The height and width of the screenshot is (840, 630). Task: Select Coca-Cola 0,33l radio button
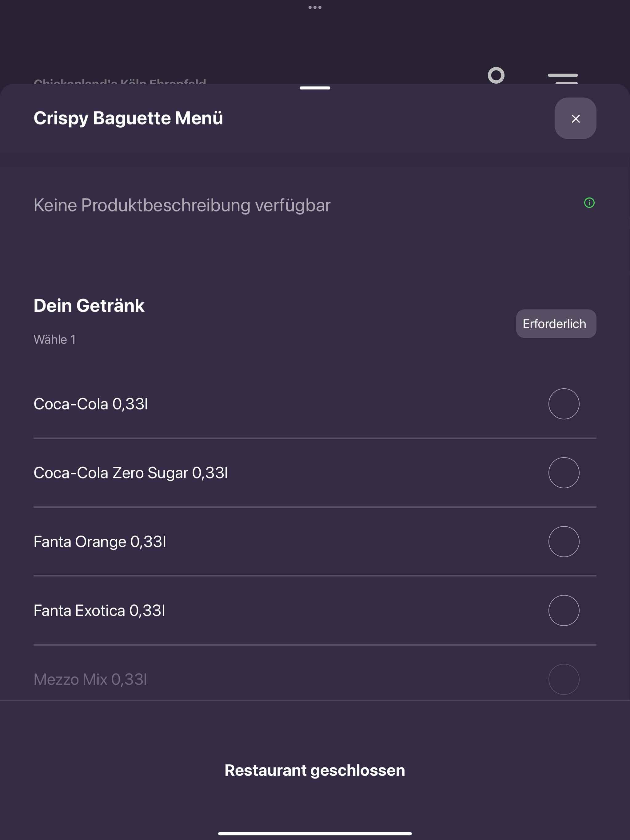click(x=564, y=404)
